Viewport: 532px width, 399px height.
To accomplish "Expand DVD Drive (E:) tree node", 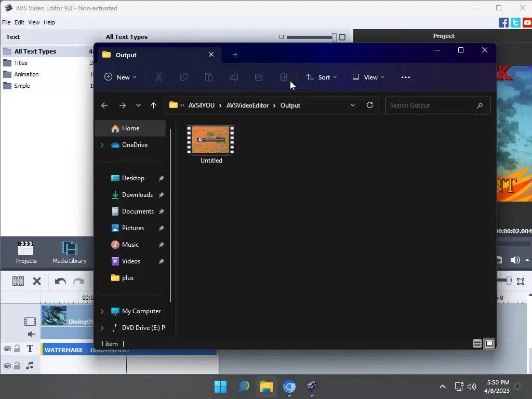I will [102, 328].
